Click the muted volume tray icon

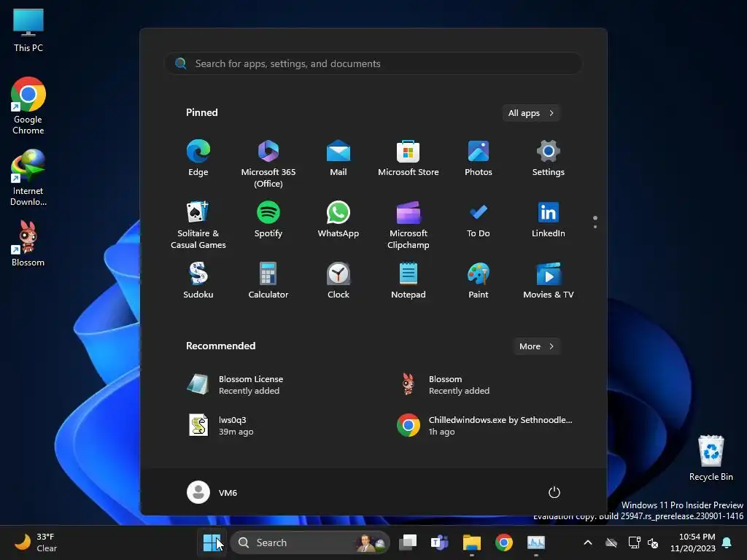[653, 542]
